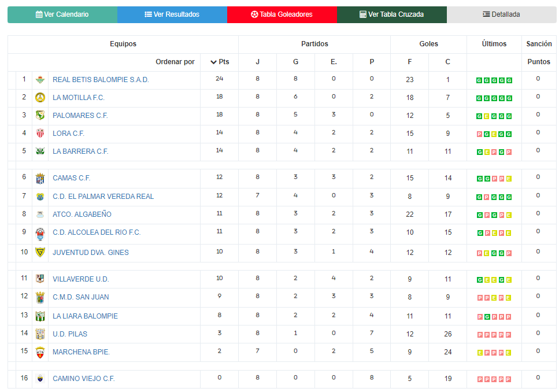Open the VILLAVERDE U.D. team page

81,279
